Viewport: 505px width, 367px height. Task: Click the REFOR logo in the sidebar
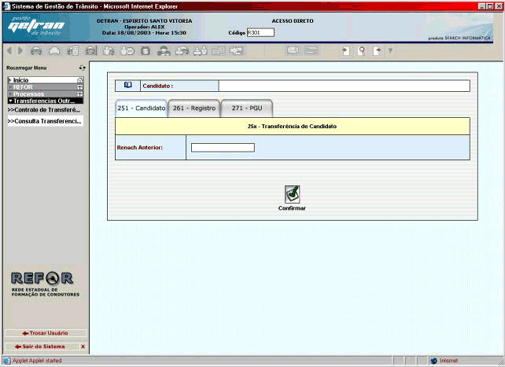[44, 284]
